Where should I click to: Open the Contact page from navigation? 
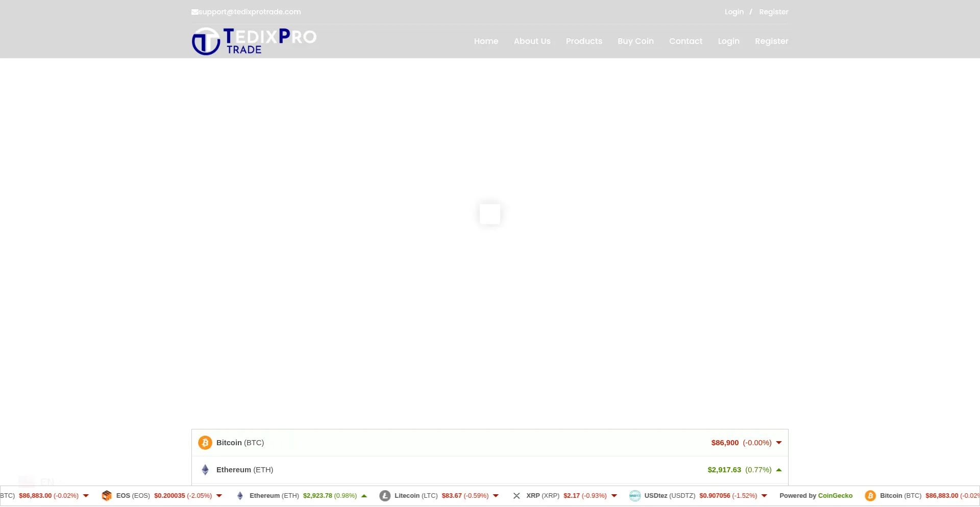click(x=685, y=41)
